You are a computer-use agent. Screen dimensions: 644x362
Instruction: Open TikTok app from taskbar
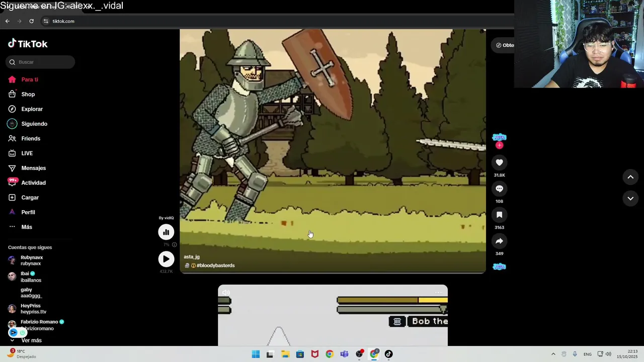tap(388, 354)
